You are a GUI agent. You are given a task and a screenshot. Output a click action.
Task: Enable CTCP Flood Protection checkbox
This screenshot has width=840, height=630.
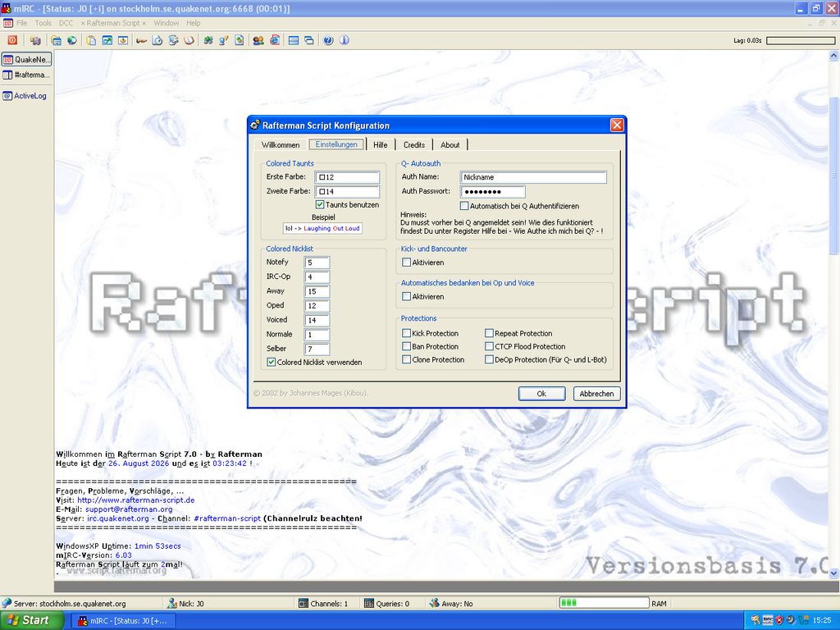click(489, 347)
